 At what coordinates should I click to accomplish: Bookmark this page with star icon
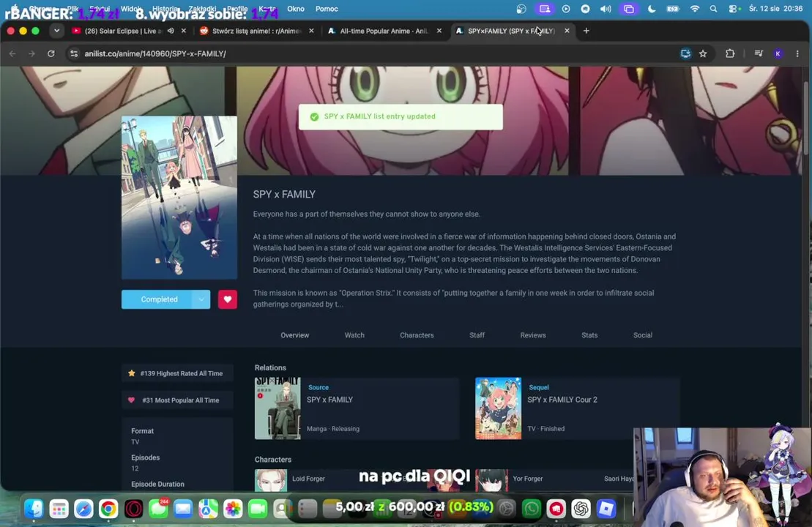pyautogui.click(x=703, y=53)
